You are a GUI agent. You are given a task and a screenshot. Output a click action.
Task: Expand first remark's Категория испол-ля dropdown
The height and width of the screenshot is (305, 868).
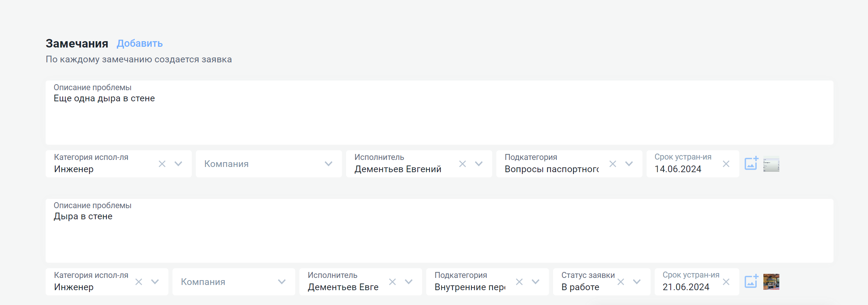tap(178, 164)
